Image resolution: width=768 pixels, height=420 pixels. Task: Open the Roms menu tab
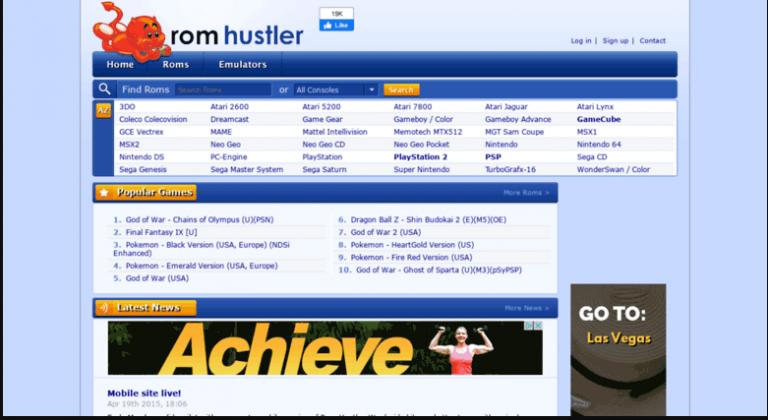click(x=176, y=65)
